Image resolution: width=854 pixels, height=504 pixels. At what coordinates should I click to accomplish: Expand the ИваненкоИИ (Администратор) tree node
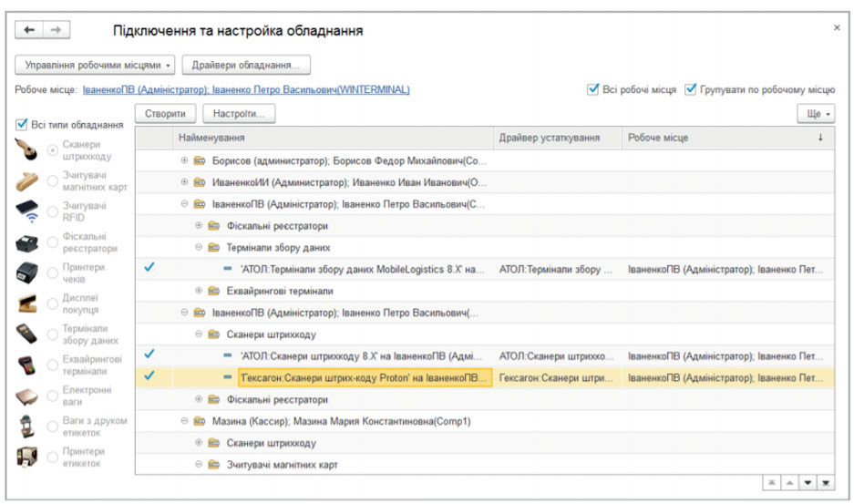[184, 182]
